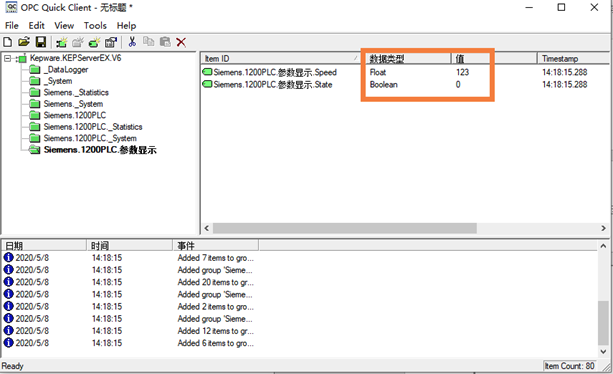Collapse the Kepware.KEPServerEX.V6 tree node
Screen dimensions: 613x374
pos(7,59)
